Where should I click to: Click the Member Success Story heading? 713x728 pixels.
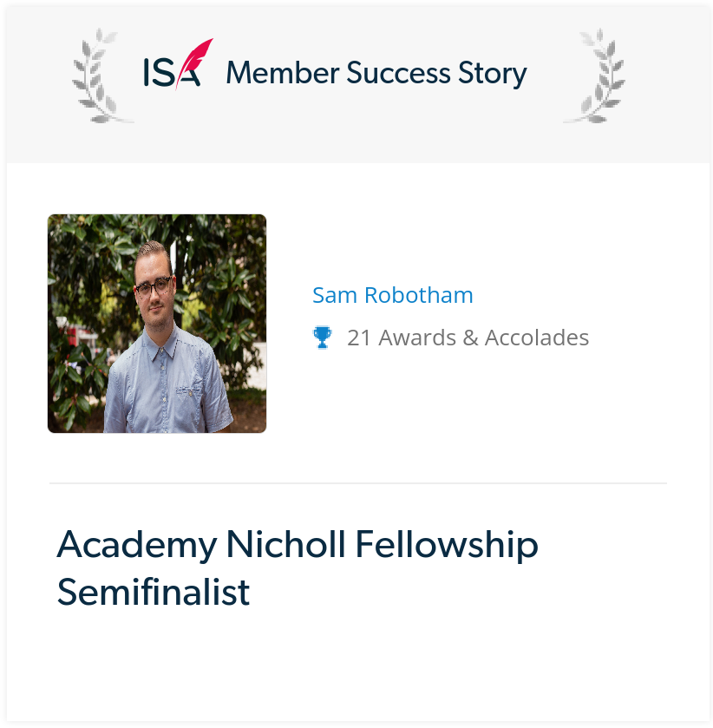[x=376, y=74]
